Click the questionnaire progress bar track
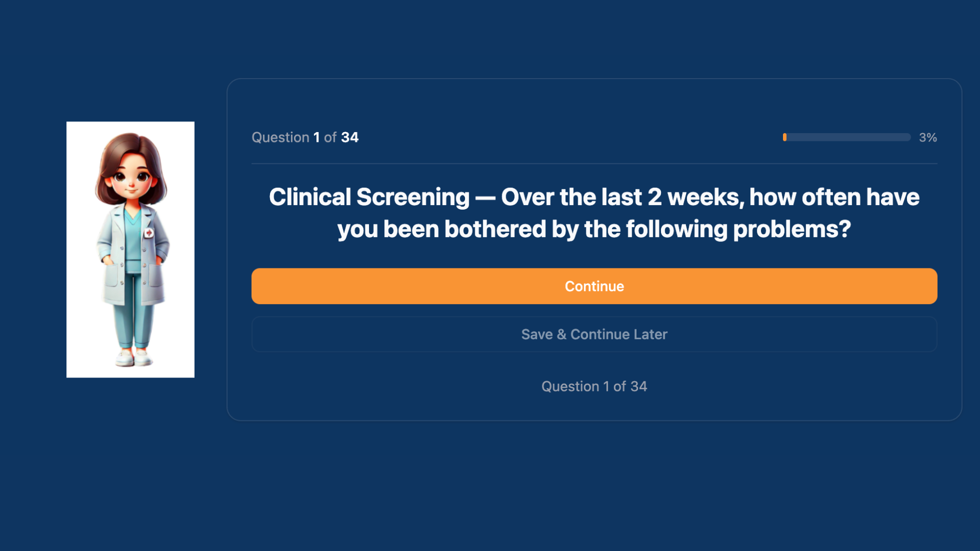The width and height of the screenshot is (980, 551). (x=847, y=137)
